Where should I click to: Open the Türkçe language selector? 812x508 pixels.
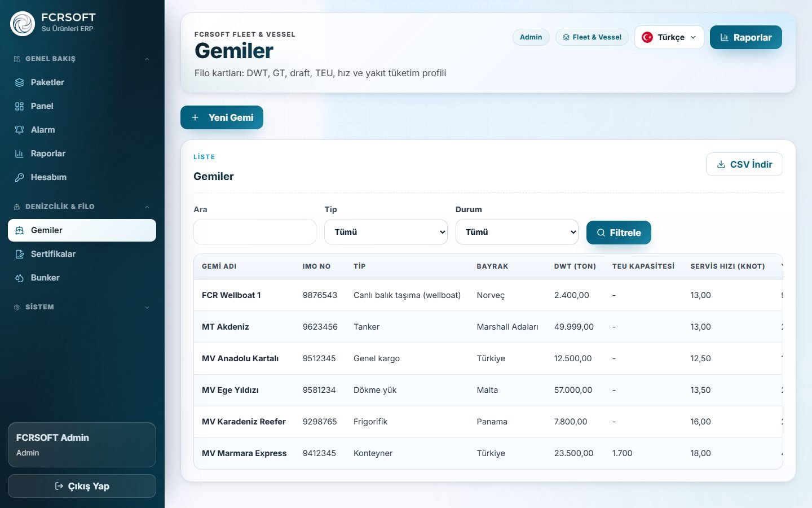[x=669, y=37]
